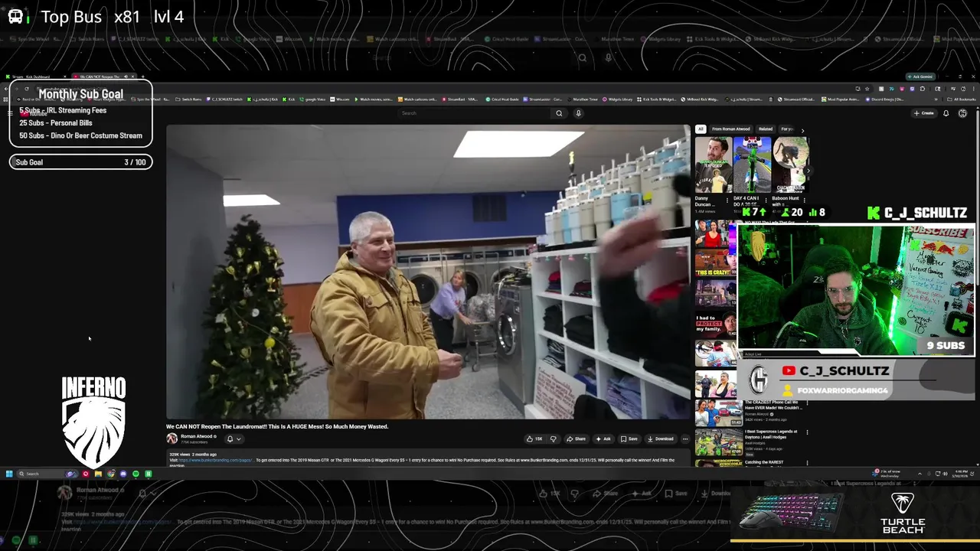Start voice search with the microphone icon
The image size is (980, 551).
578,113
